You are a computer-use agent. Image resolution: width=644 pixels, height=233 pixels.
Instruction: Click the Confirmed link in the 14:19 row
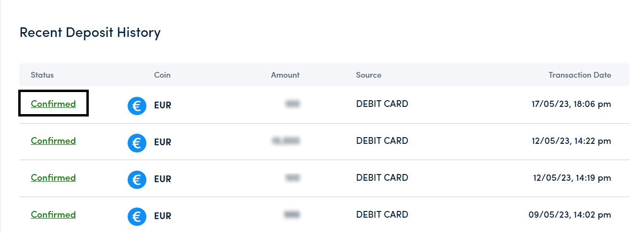pos(53,177)
